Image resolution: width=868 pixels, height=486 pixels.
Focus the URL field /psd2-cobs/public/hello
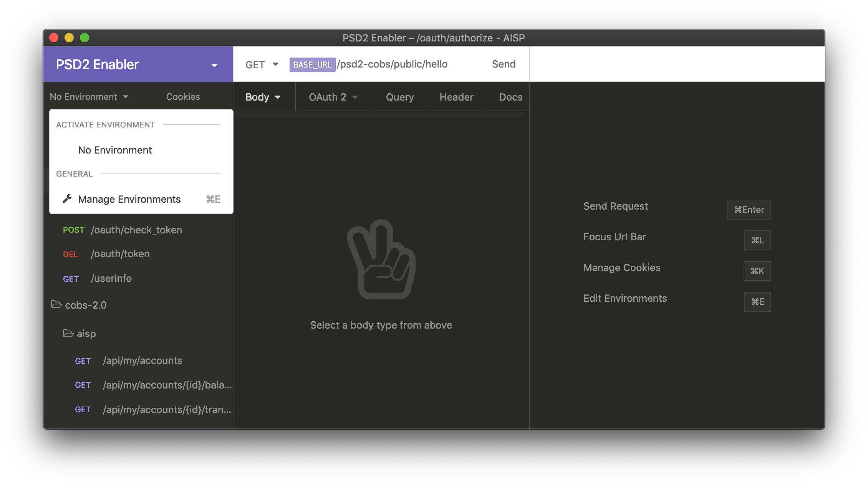coord(392,64)
